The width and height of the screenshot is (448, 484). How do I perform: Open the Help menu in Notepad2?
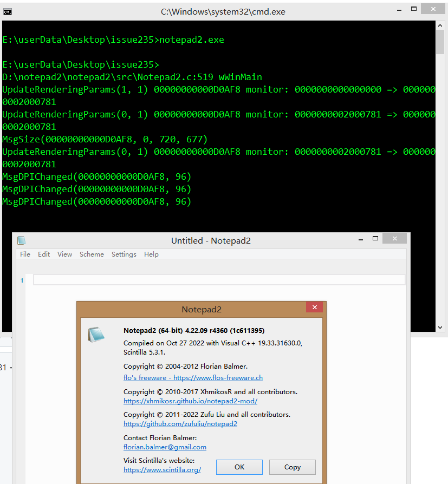click(x=151, y=254)
